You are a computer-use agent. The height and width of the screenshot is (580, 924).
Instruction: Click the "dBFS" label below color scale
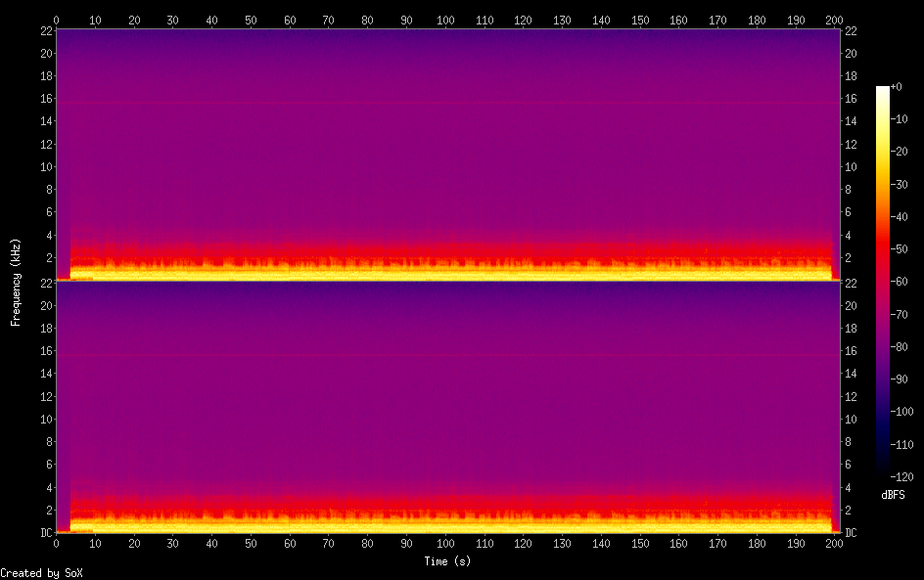(x=893, y=496)
